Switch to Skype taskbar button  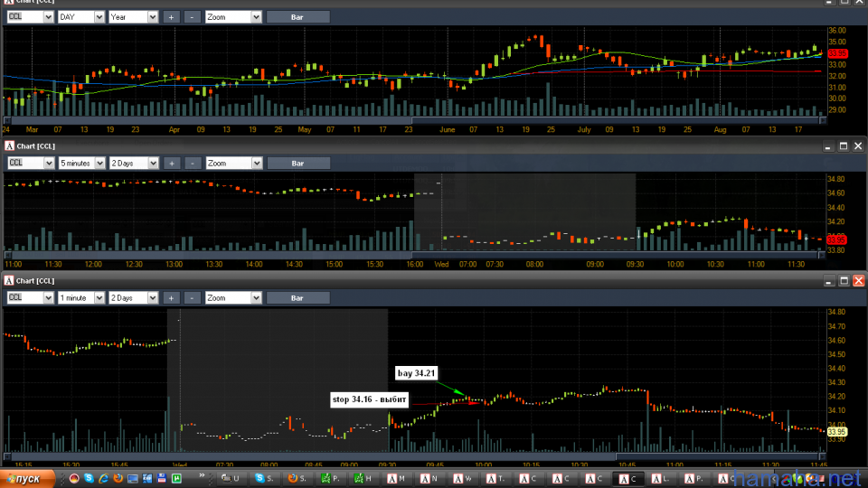click(x=265, y=479)
